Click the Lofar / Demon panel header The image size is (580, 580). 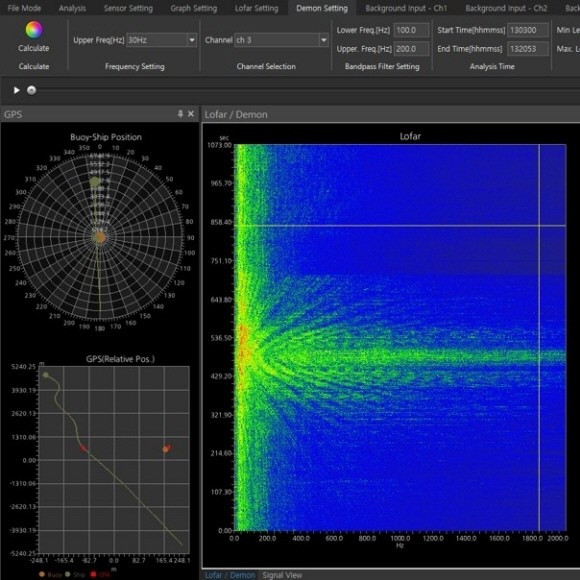pos(236,115)
